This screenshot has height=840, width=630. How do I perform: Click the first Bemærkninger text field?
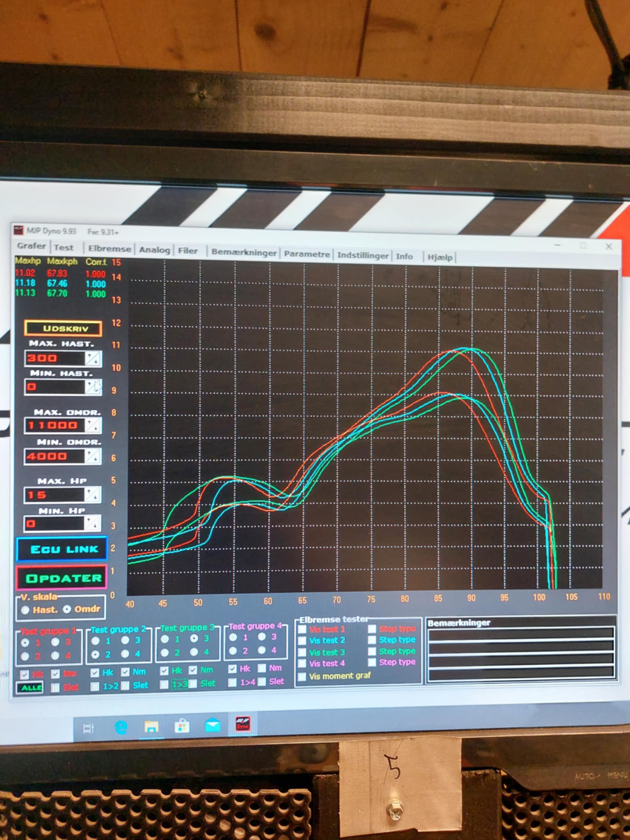[520, 634]
